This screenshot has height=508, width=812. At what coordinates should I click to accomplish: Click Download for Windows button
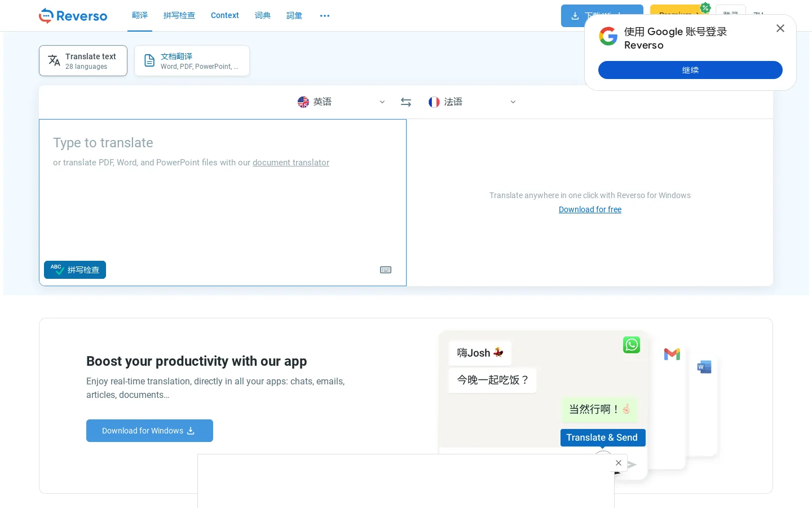[x=149, y=431]
